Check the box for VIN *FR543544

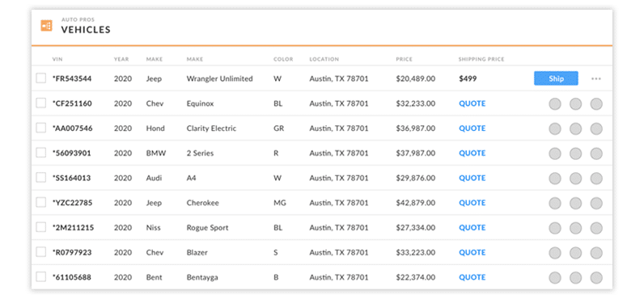pyautogui.click(x=41, y=78)
